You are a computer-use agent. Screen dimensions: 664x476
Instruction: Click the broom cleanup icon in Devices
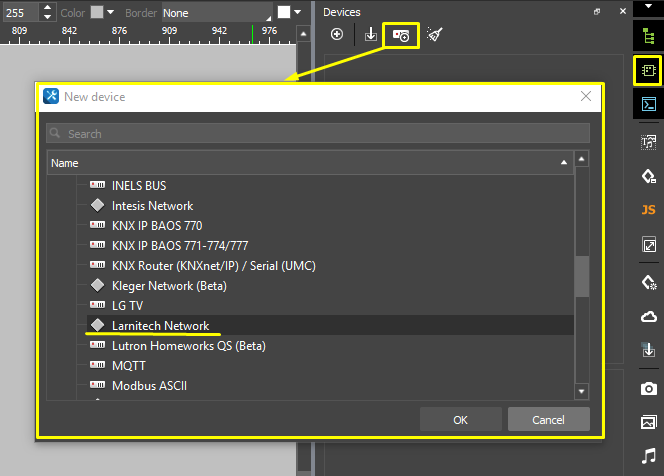[x=434, y=35]
